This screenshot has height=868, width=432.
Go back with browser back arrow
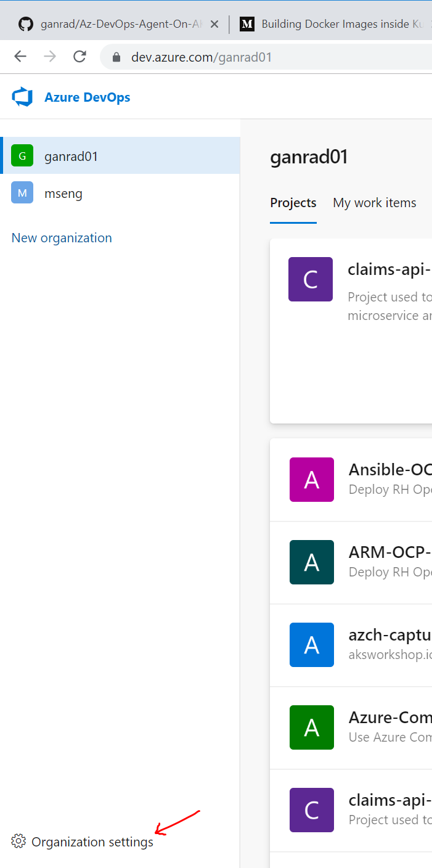(x=20, y=57)
